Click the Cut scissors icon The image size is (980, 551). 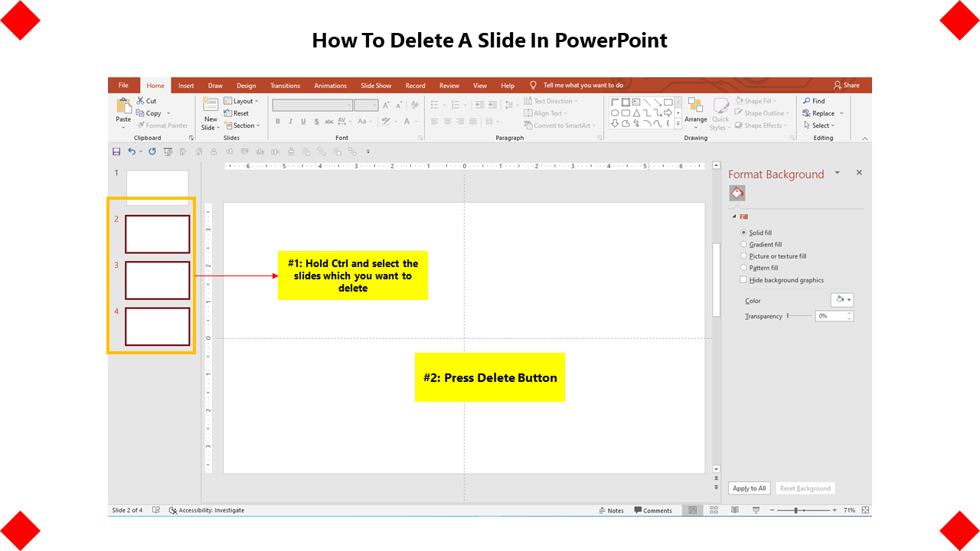pyautogui.click(x=141, y=101)
